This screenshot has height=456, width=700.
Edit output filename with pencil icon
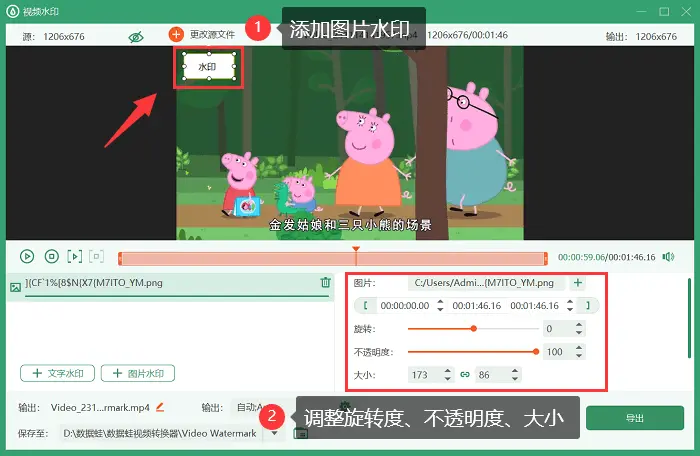coord(160,407)
